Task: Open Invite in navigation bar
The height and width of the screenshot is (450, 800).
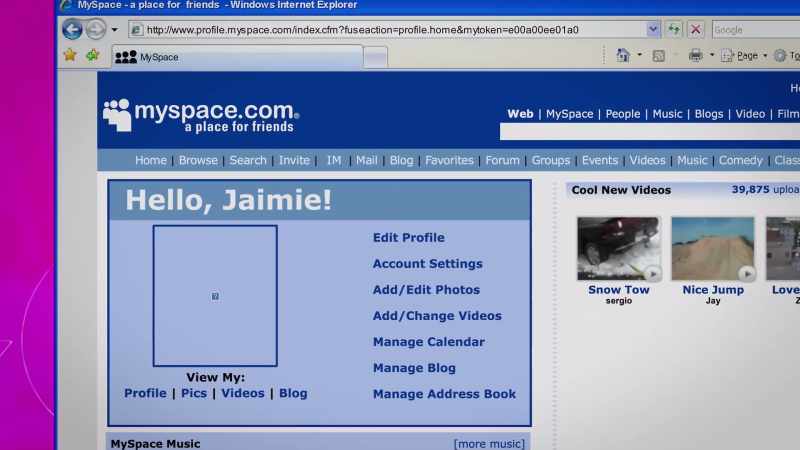Action: point(294,160)
